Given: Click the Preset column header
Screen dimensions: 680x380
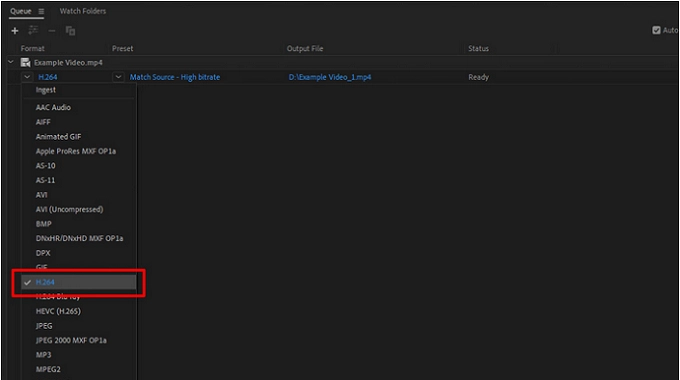Looking at the screenshot, I should pyautogui.click(x=123, y=49).
